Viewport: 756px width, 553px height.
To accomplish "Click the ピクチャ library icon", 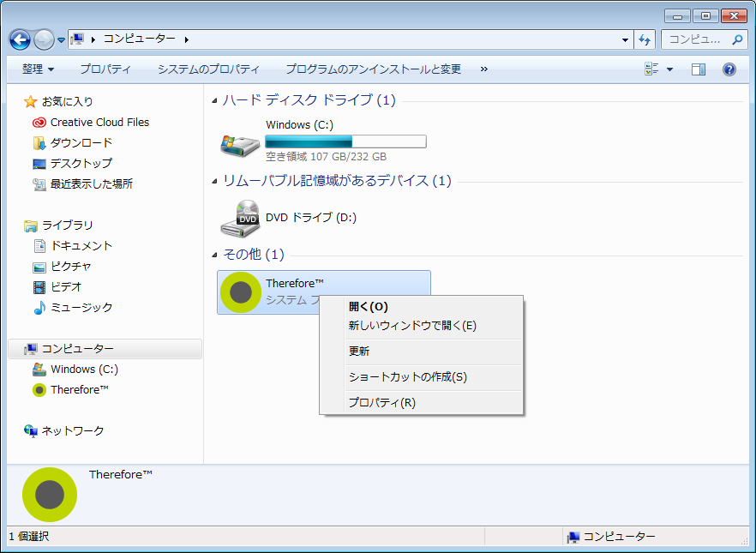I will pos(39,267).
